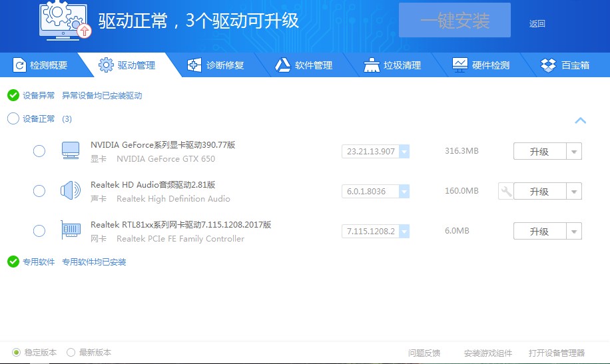Click the NVIDIA graphics card monitor icon
Viewport: 610px width, 364px height.
tap(71, 150)
